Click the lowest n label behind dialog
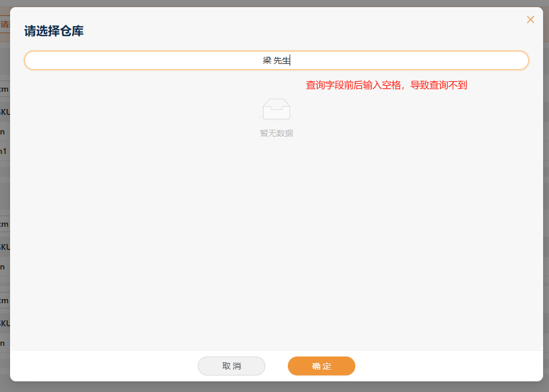The height and width of the screenshot is (392, 549). pyautogui.click(x=4, y=342)
